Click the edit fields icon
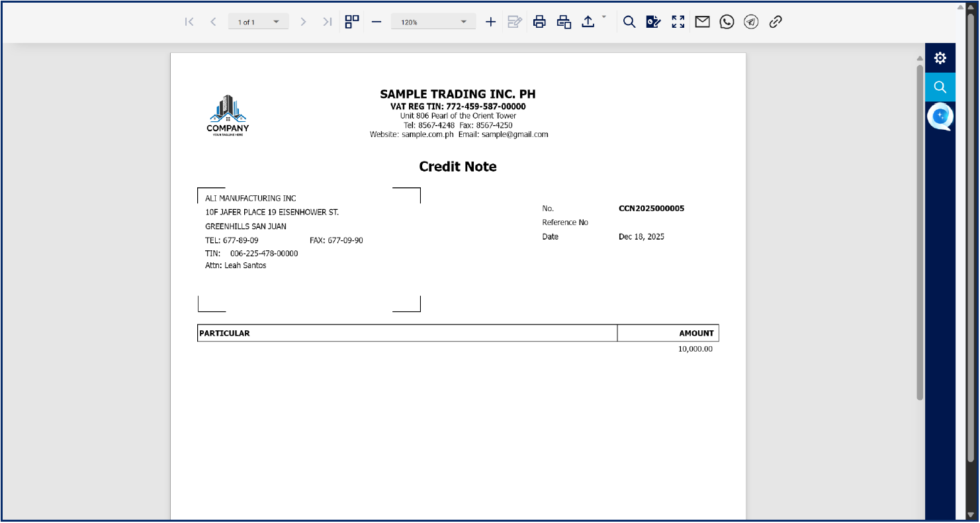 pos(515,22)
